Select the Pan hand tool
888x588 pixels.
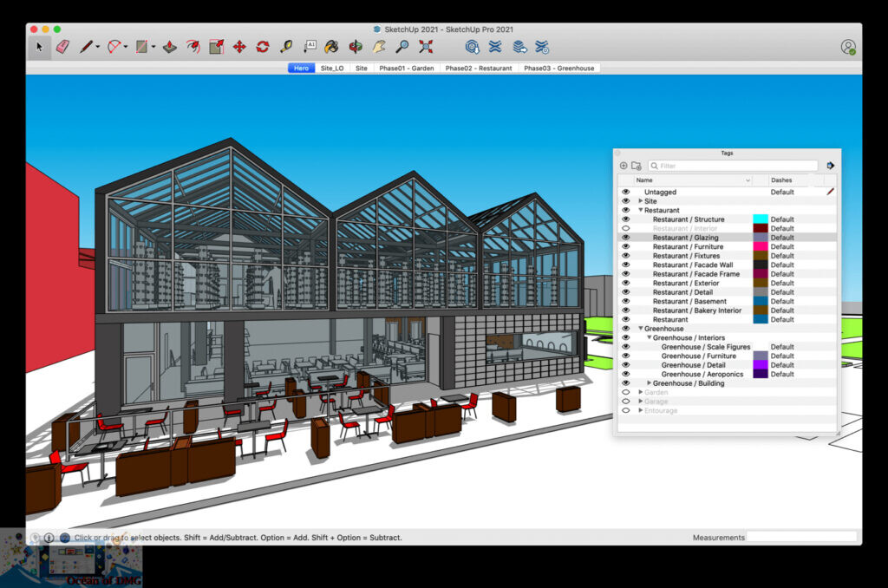[x=379, y=47]
